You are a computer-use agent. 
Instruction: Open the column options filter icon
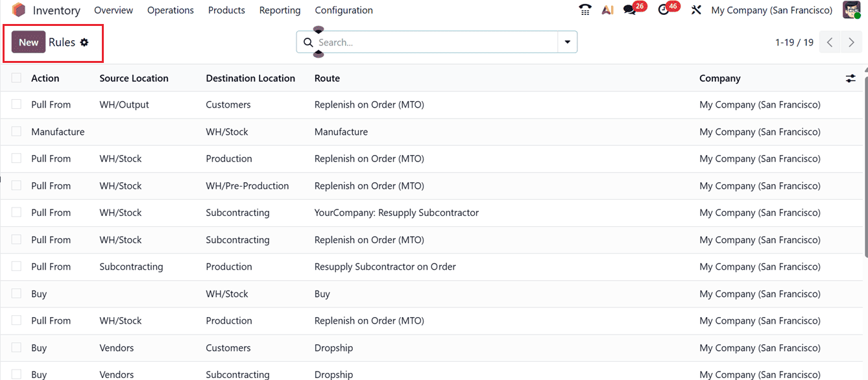pyautogui.click(x=851, y=78)
